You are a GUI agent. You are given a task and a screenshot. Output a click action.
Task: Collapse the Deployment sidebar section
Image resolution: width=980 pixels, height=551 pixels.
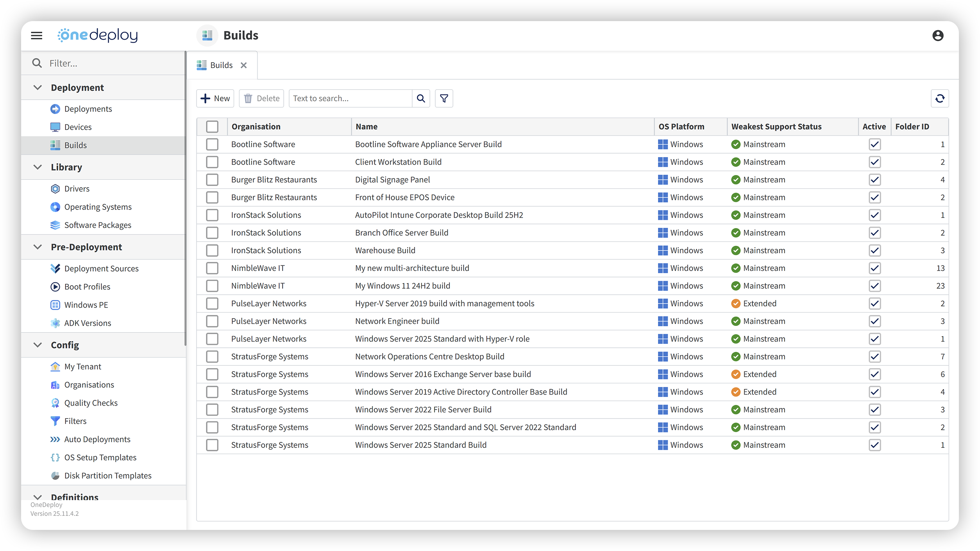click(x=38, y=88)
